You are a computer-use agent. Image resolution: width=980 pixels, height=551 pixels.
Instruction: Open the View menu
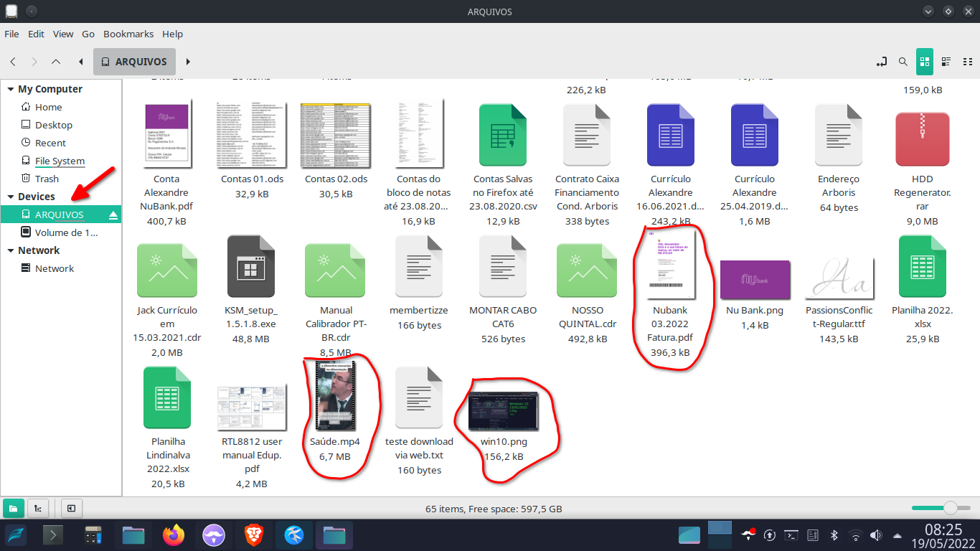(x=63, y=34)
